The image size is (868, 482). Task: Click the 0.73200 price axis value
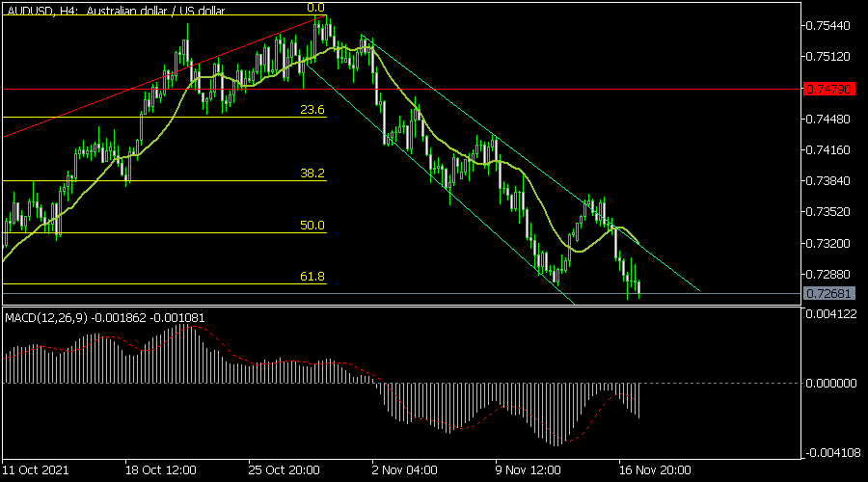(x=828, y=244)
